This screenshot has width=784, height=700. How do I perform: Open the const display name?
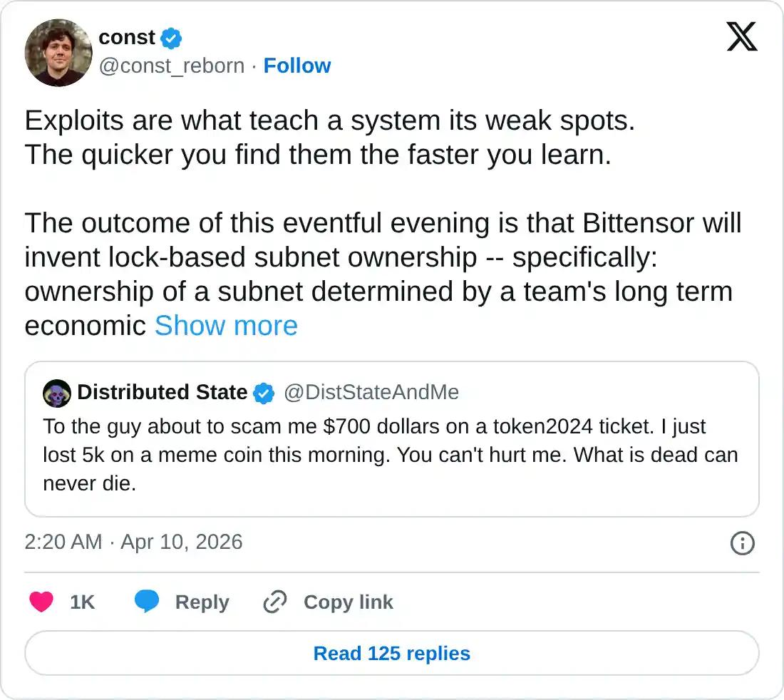coord(127,37)
